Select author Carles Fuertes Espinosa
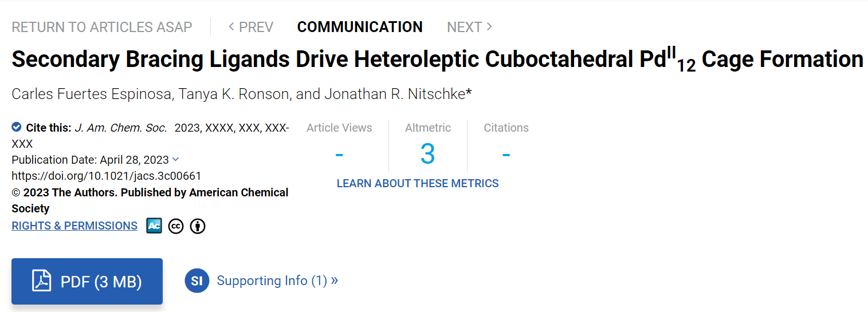The image size is (868, 312). pos(92,94)
